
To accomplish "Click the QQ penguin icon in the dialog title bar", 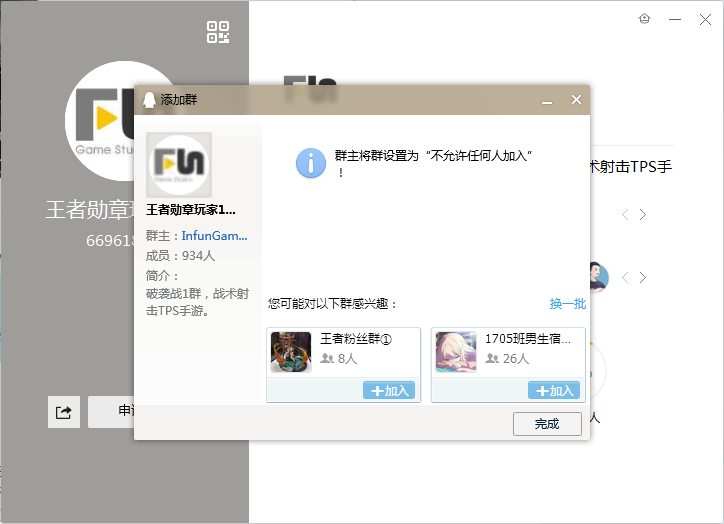I will click(149, 100).
